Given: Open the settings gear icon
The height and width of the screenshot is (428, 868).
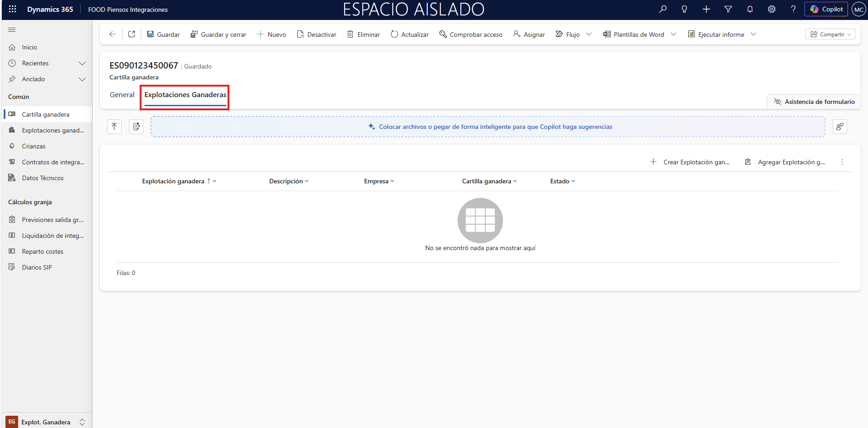Looking at the screenshot, I should pyautogui.click(x=772, y=9).
